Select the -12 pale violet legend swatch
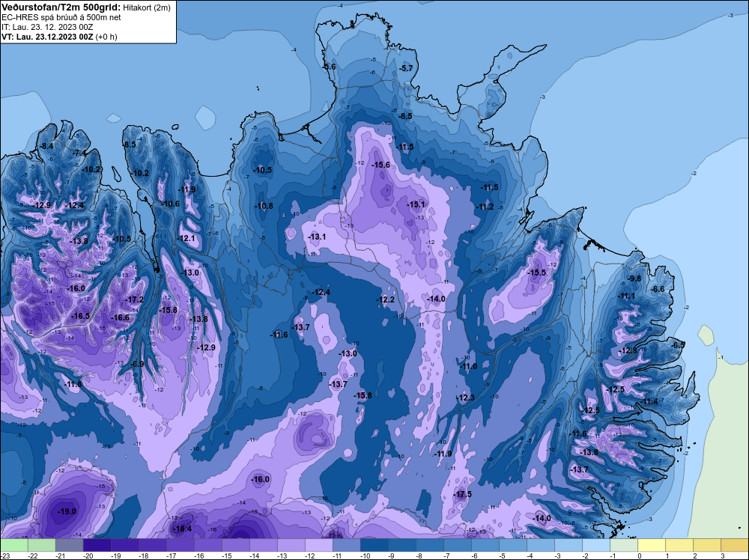 click(318, 545)
